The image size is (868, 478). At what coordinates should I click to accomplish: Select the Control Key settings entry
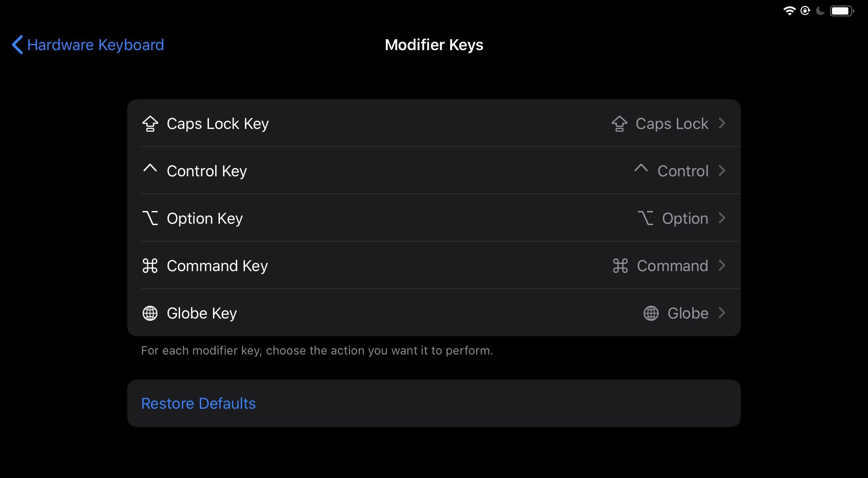pyautogui.click(x=433, y=170)
